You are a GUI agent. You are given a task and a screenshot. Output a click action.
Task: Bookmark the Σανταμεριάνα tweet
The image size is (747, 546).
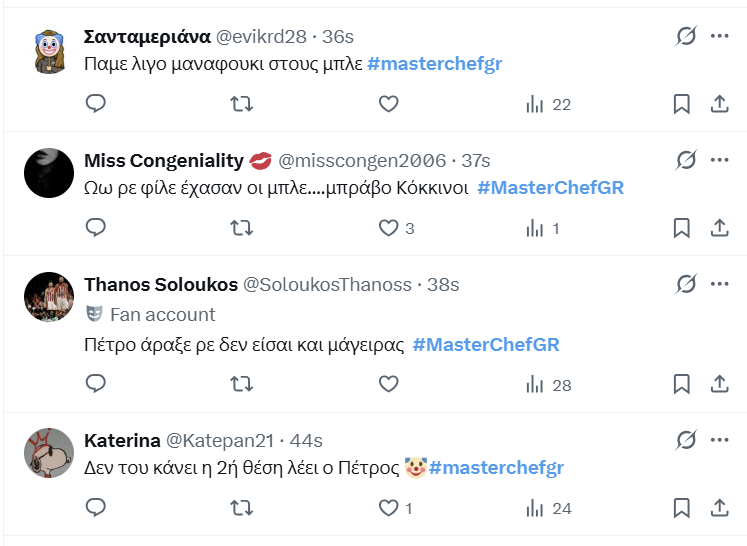pyautogui.click(x=681, y=104)
